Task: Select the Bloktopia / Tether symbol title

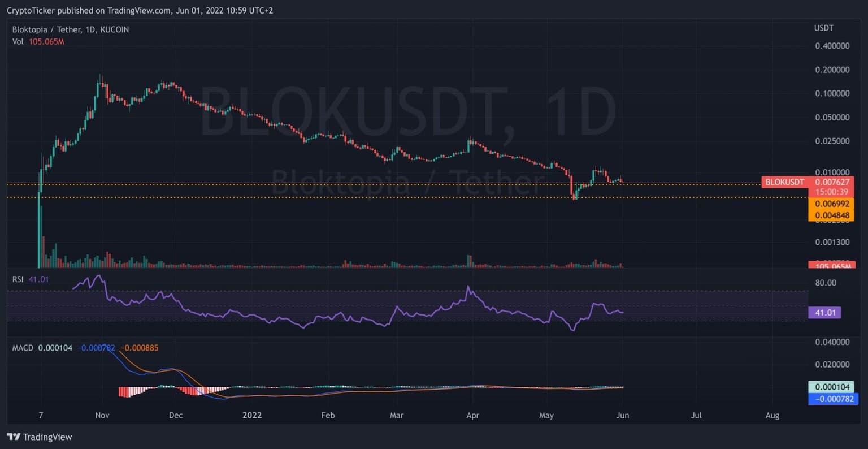Action: click(x=71, y=29)
